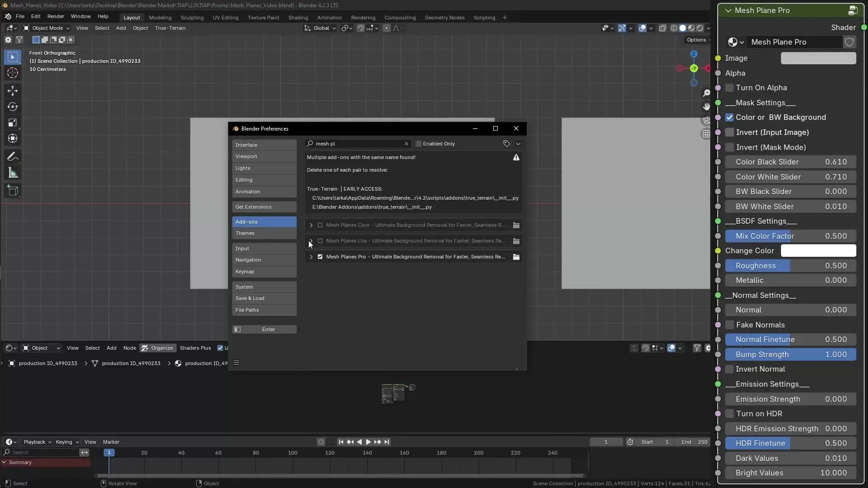Image resolution: width=868 pixels, height=488 pixels.
Task: Jump to timeline end frame
Action: click(x=387, y=442)
